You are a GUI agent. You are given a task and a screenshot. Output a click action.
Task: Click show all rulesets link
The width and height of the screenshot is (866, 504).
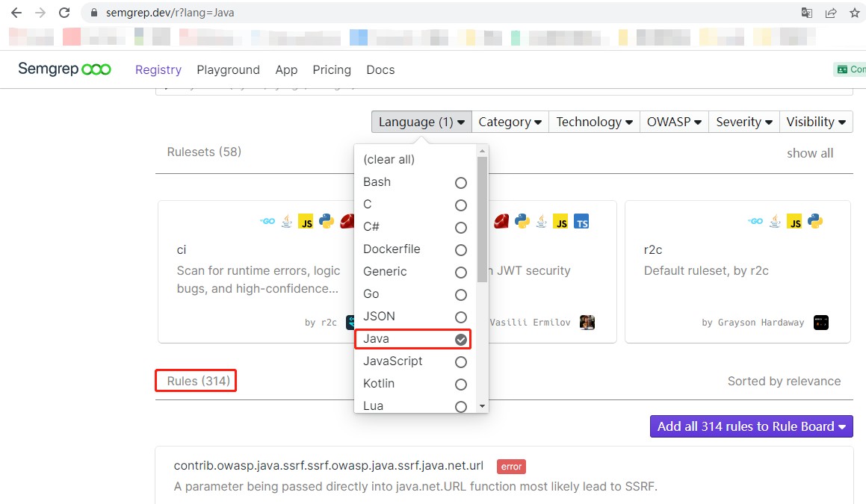(810, 154)
